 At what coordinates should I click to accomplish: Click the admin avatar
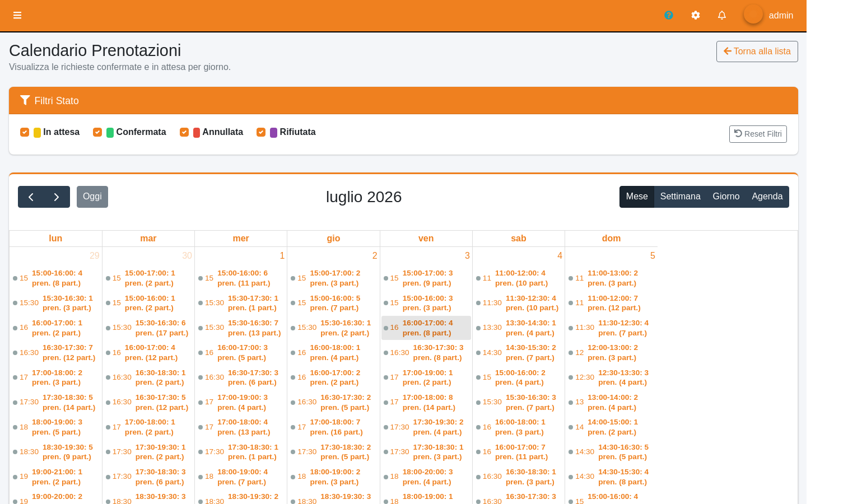tap(753, 15)
